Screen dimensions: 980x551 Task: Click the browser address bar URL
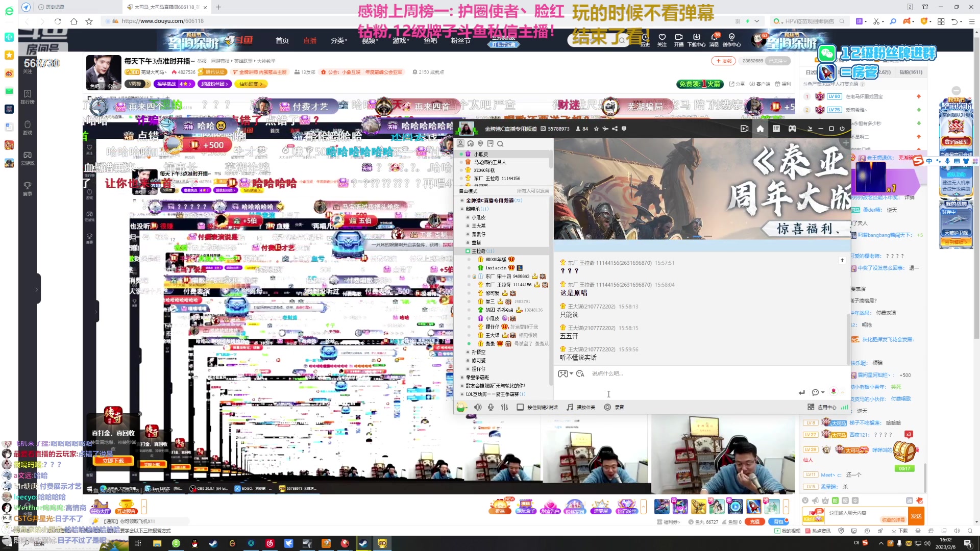click(162, 21)
